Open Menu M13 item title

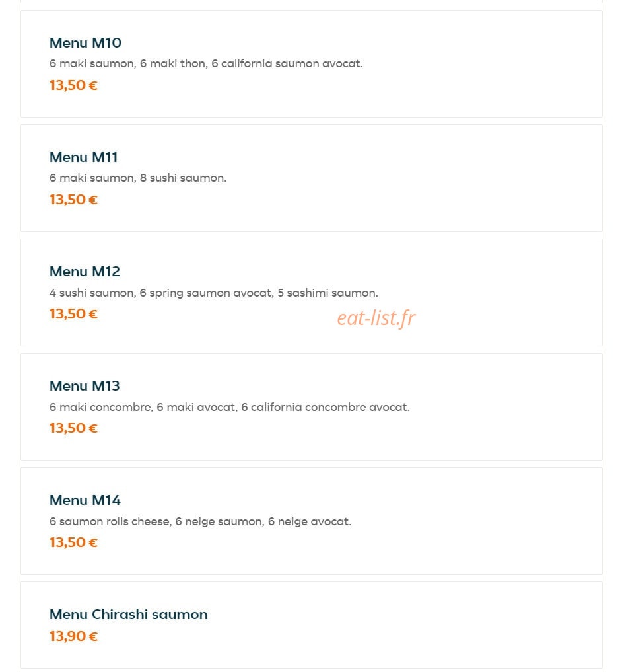point(85,386)
